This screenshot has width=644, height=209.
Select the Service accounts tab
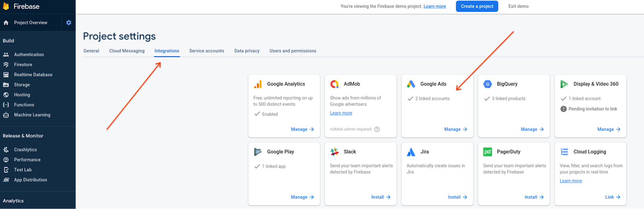206,51
